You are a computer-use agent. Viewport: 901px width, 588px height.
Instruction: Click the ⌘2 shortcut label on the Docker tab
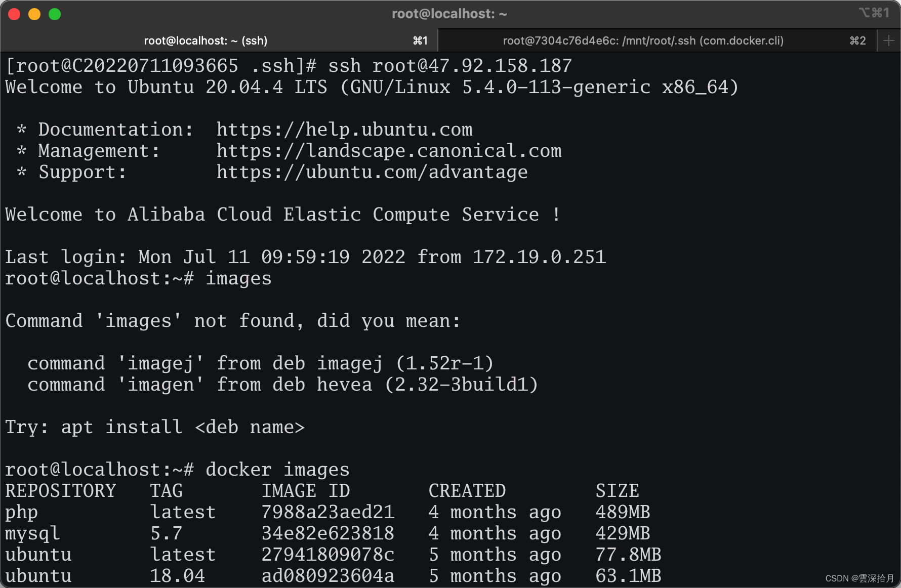[x=857, y=40]
